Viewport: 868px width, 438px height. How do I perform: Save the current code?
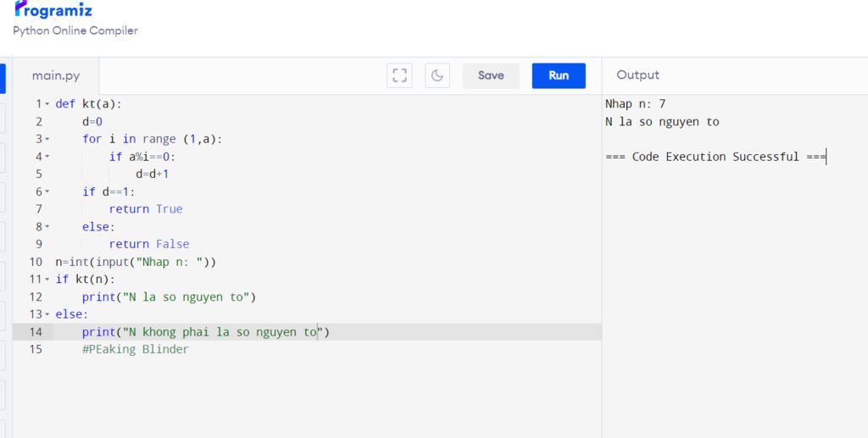point(491,75)
